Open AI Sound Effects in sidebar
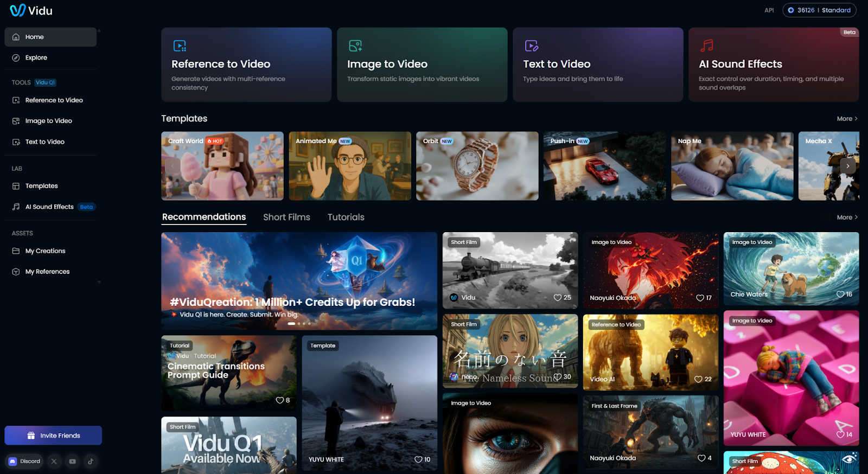The width and height of the screenshot is (868, 474). 50,207
